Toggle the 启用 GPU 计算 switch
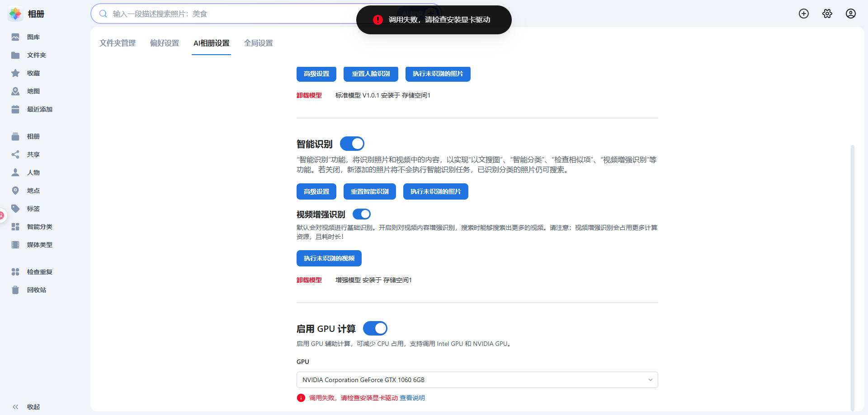Screen dimensions: 868x415 click(x=375, y=328)
